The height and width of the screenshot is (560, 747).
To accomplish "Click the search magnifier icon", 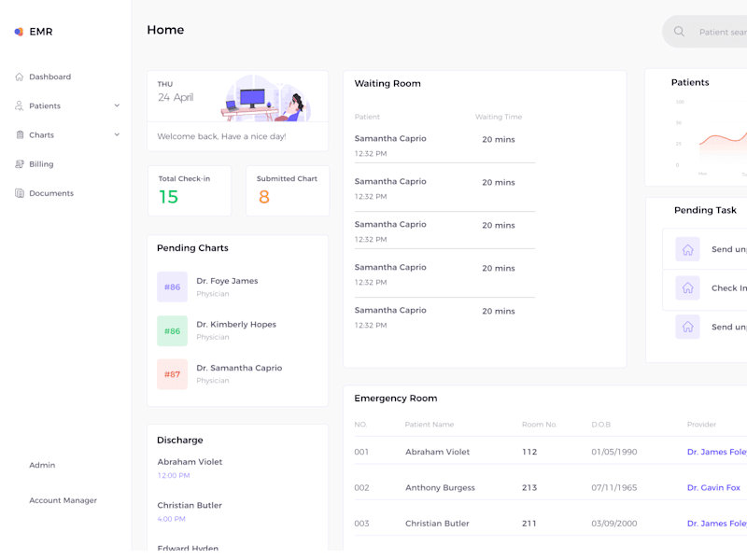I will point(679,32).
